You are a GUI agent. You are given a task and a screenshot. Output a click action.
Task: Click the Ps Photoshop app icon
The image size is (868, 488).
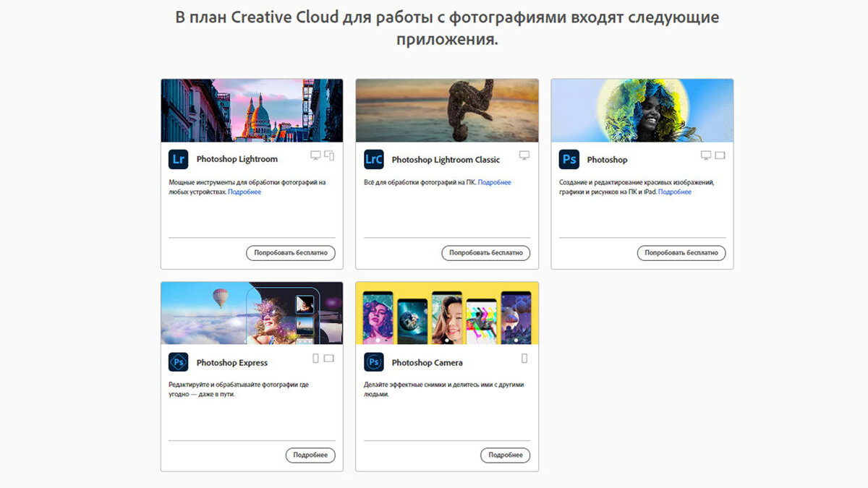(570, 158)
